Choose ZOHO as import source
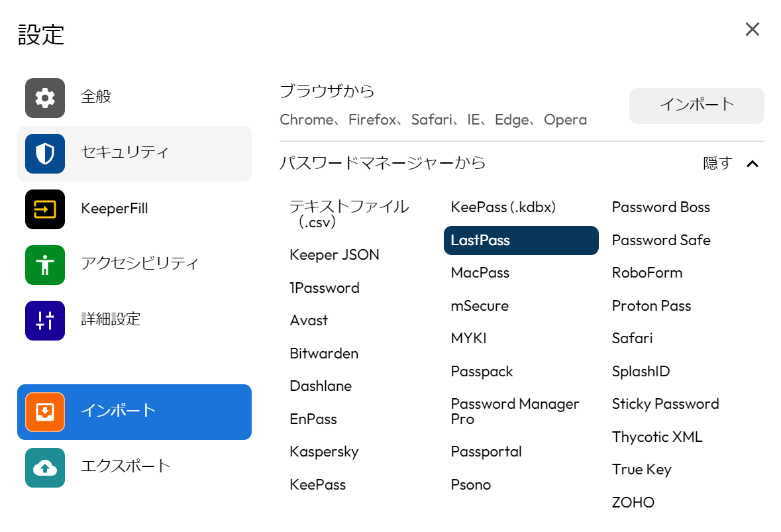The width and height of the screenshot is (781, 532). [633, 503]
